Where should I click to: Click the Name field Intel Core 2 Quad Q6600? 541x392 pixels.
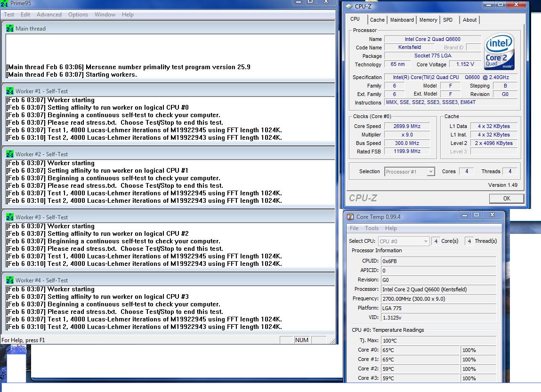pyautogui.click(x=433, y=39)
